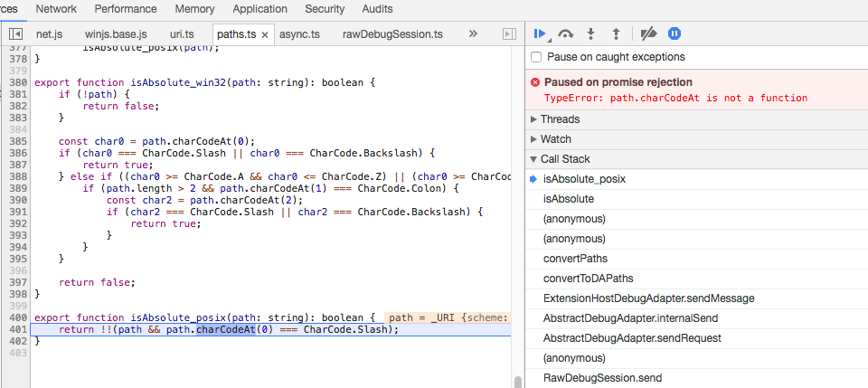Select isAbsolute call stack frame
868x388 pixels.
696,199
